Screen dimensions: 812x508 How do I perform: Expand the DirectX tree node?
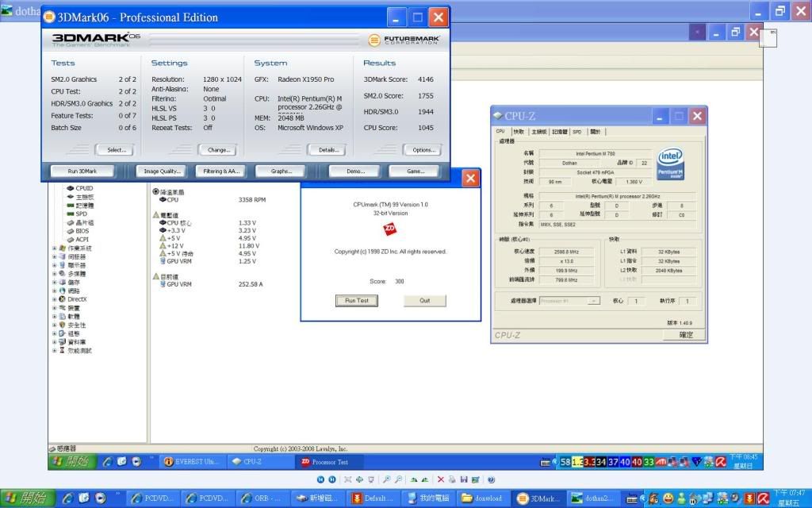pyautogui.click(x=54, y=299)
